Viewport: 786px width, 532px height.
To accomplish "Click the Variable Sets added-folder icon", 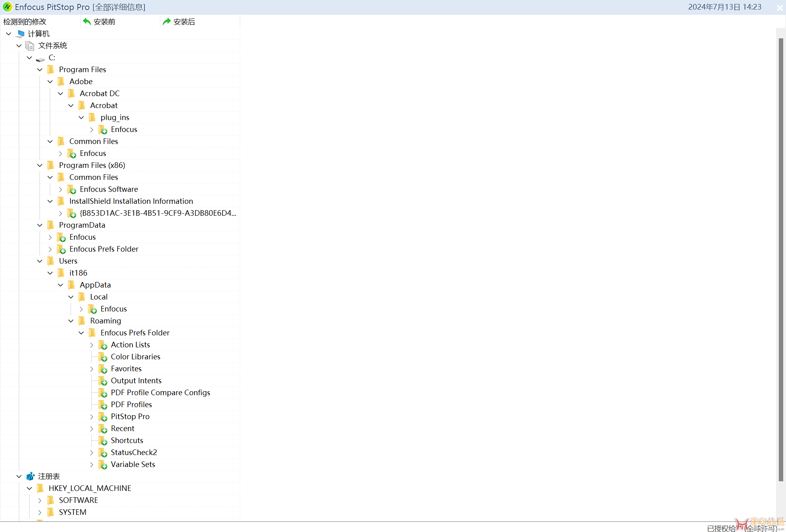I will (103, 465).
